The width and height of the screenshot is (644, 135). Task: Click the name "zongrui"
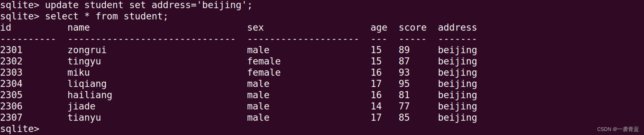point(87,50)
